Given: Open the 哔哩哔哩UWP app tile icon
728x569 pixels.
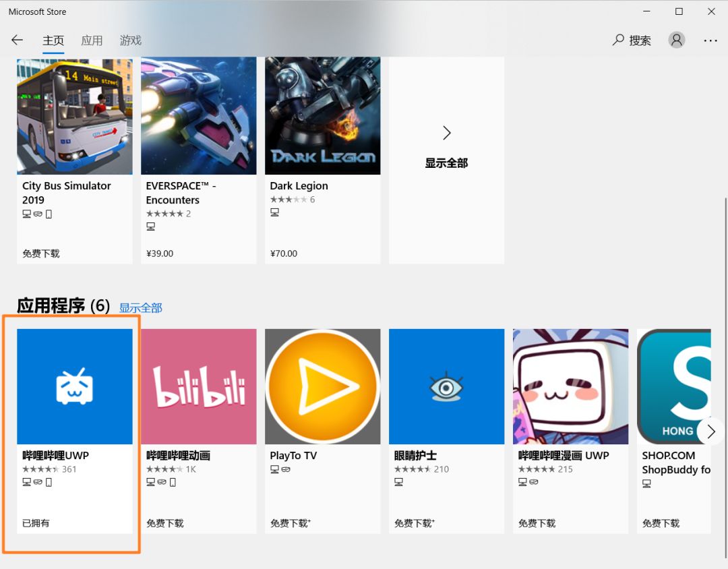Looking at the screenshot, I should pyautogui.click(x=75, y=386).
